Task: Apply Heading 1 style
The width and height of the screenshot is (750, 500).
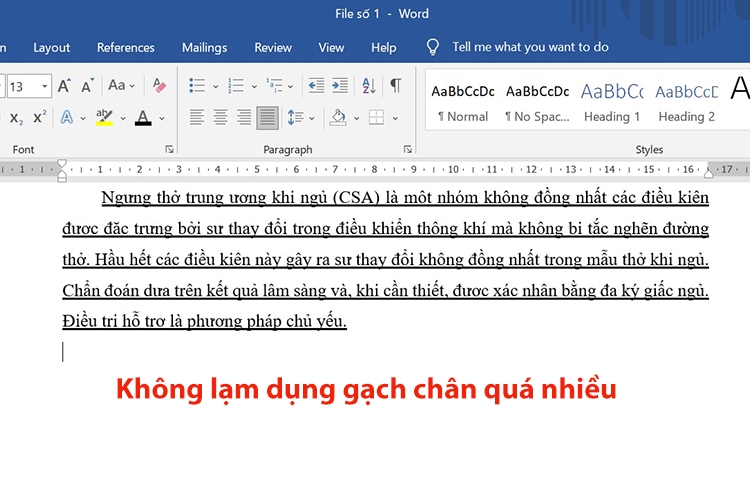Action: click(612, 103)
